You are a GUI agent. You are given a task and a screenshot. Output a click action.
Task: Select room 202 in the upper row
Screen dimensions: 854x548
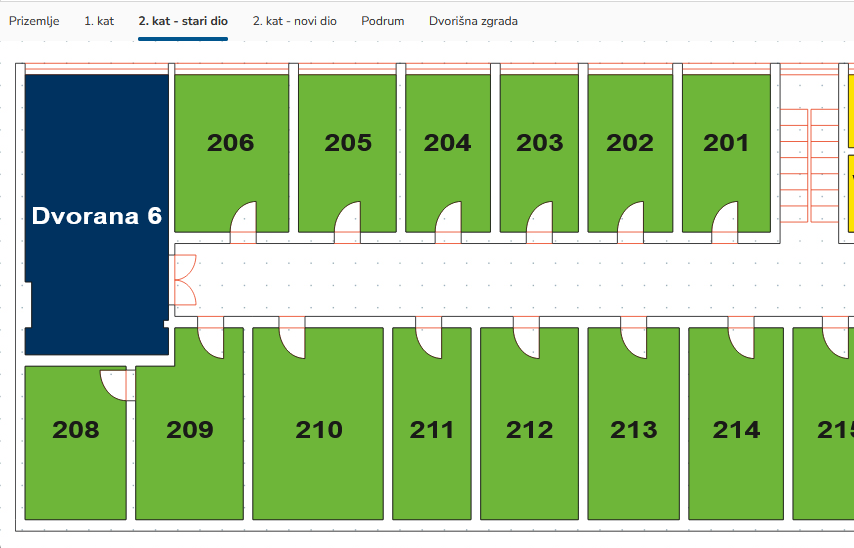click(x=630, y=143)
